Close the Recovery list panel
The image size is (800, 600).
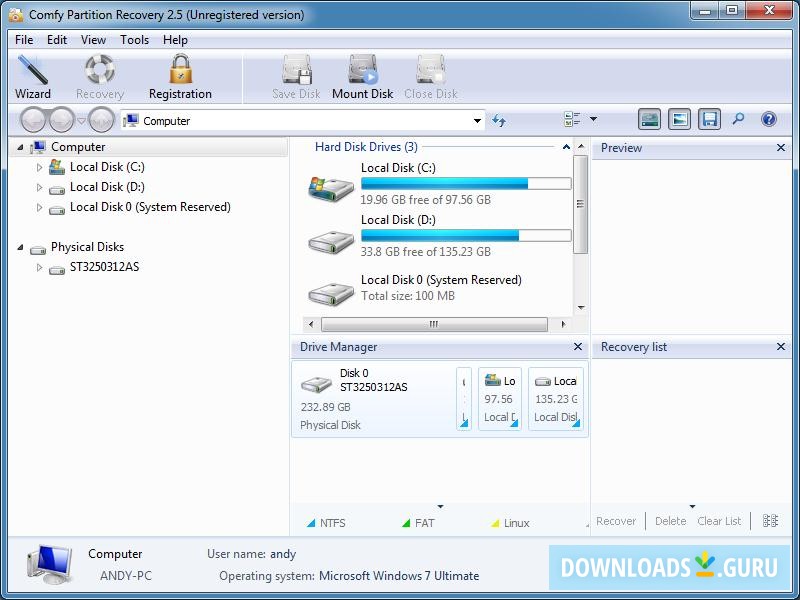click(780, 346)
